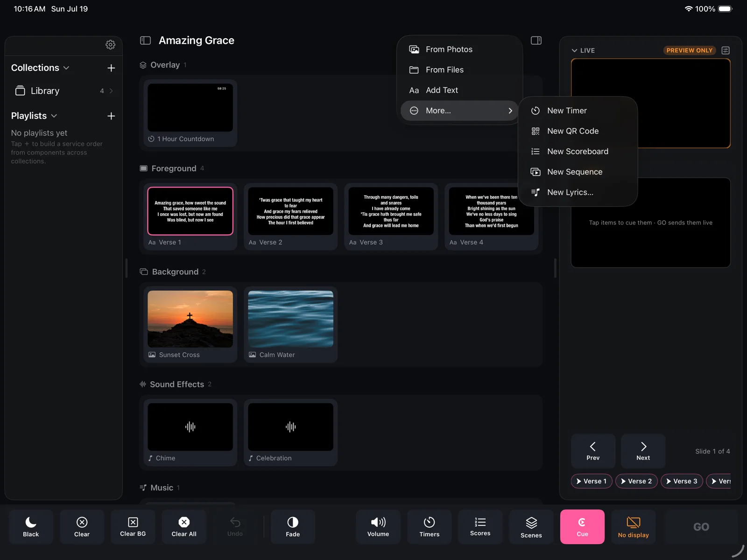Select Verse 2 slide thumbnail
The width and height of the screenshot is (747, 560).
[x=290, y=217]
